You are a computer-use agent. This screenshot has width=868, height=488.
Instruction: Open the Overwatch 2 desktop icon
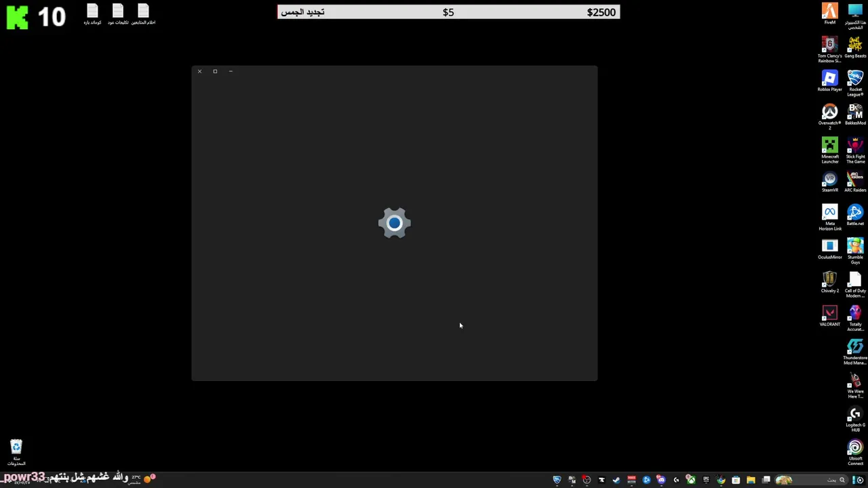pos(830,116)
